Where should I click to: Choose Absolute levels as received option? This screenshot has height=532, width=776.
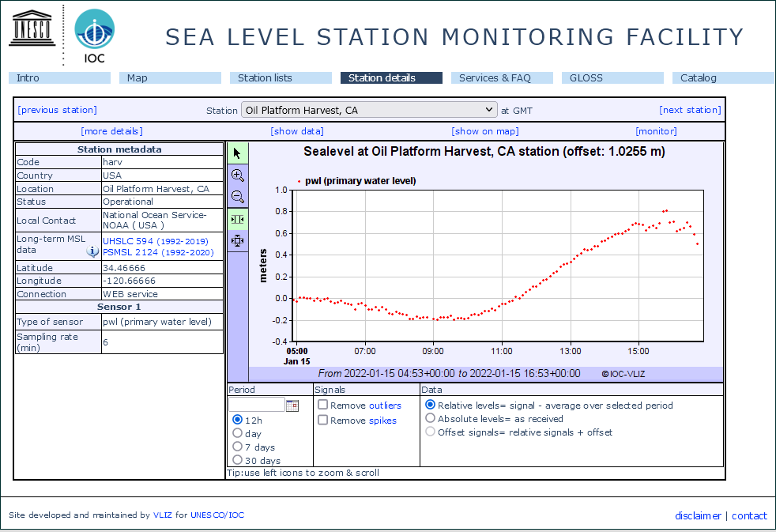tap(431, 418)
